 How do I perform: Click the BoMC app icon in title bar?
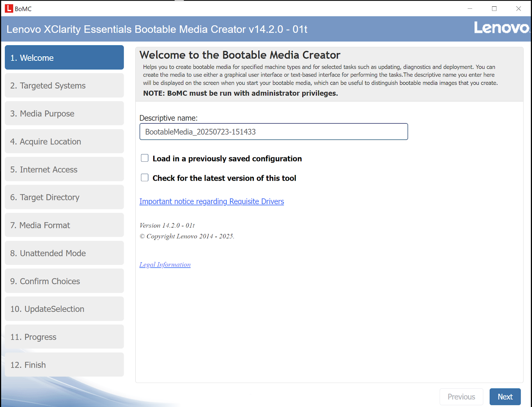(x=9, y=9)
